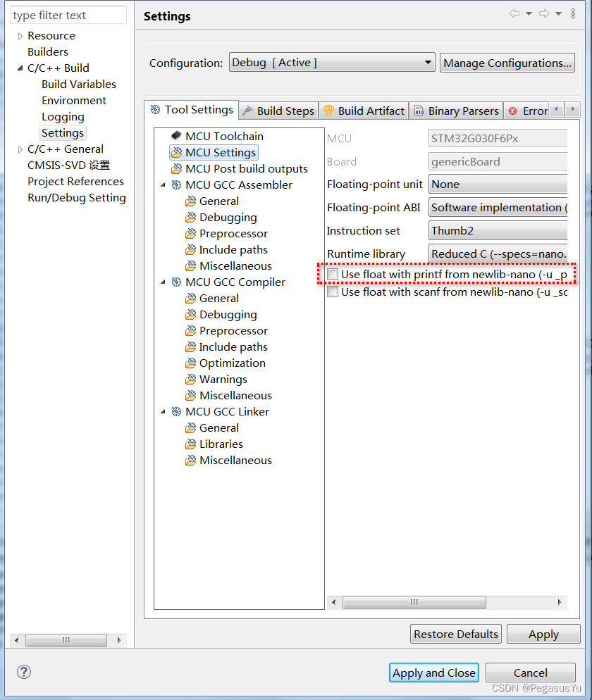Click Restore Defaults button

(456, 634)
